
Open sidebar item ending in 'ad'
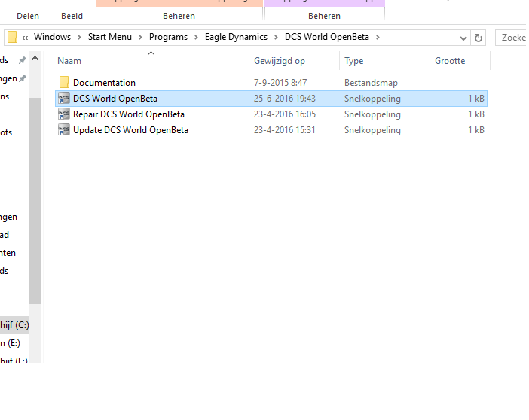tap(5, 235)
